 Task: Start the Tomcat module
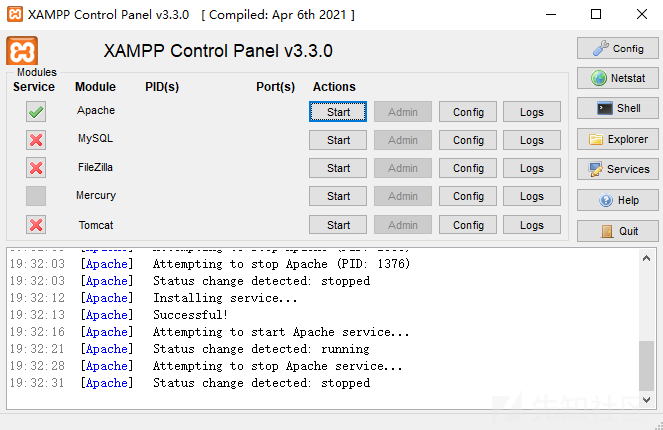click(338, 225)
